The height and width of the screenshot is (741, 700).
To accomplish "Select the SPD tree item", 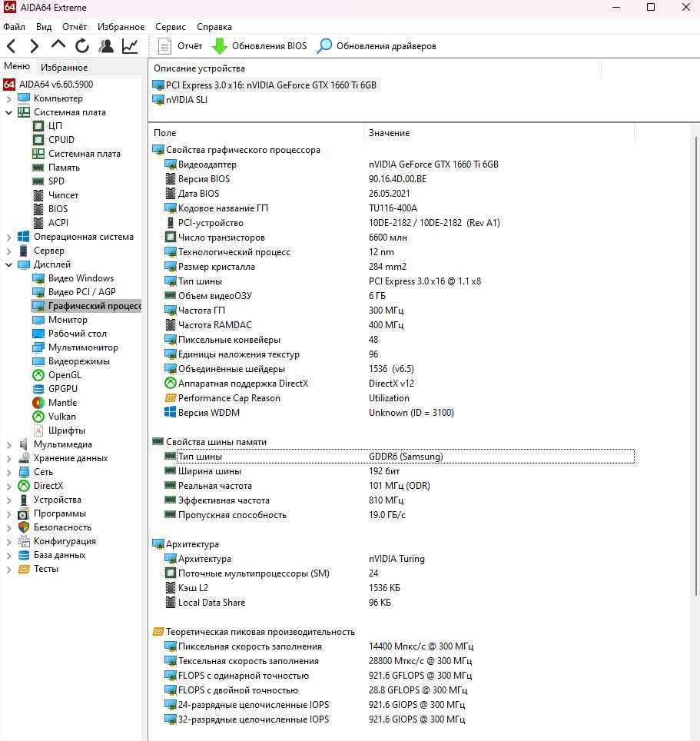I will 56,181.
